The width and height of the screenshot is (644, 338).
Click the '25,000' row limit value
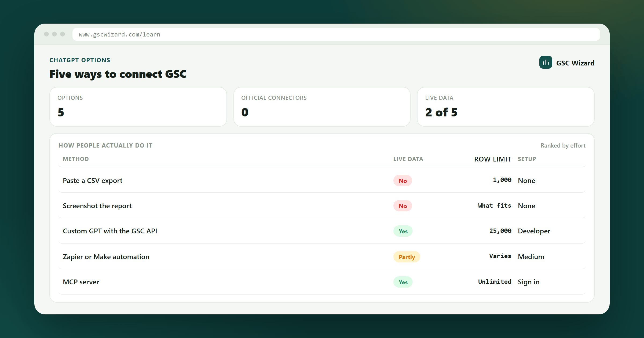click(500, 231)
